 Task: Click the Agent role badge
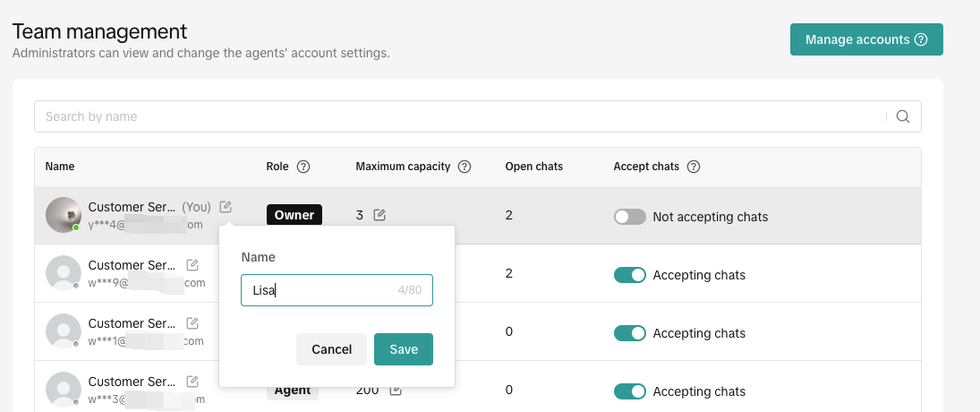click(293, 391)
